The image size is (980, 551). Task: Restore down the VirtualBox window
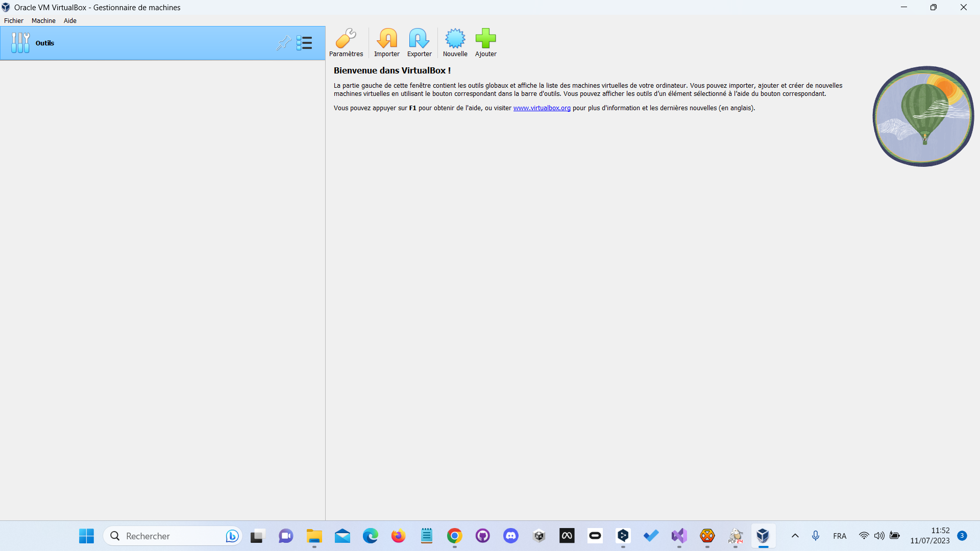[x=934, y=7]
